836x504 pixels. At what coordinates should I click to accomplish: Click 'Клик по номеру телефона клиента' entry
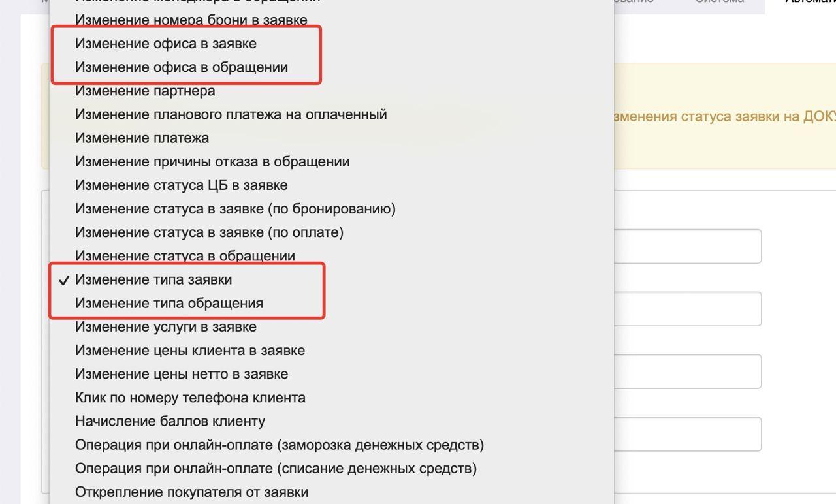[x=190, y=398]
